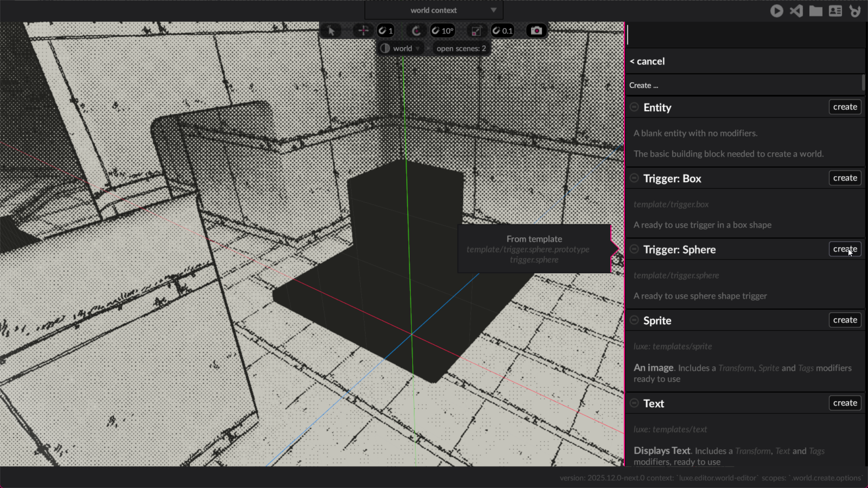Image resolution: width=868 pixels, height=488 pixels.
Task: Create a Trigger: Sphere
Action: click(x=845, y=249)
